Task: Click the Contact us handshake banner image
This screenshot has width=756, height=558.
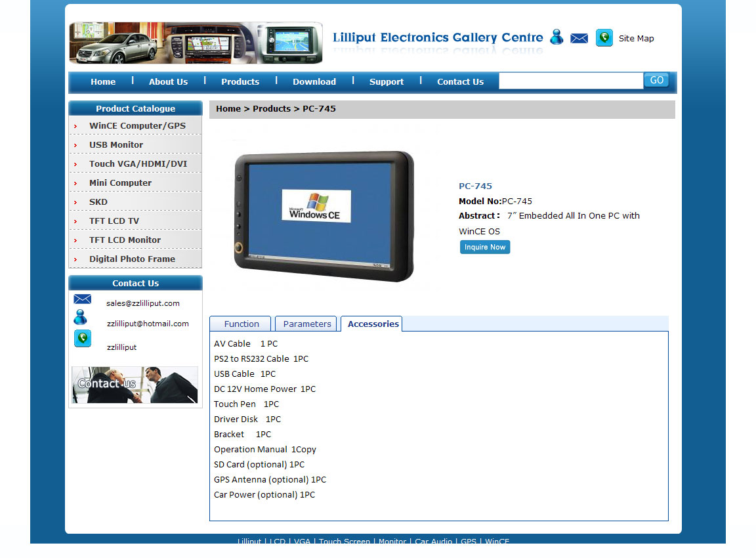Action: (135, 385)
